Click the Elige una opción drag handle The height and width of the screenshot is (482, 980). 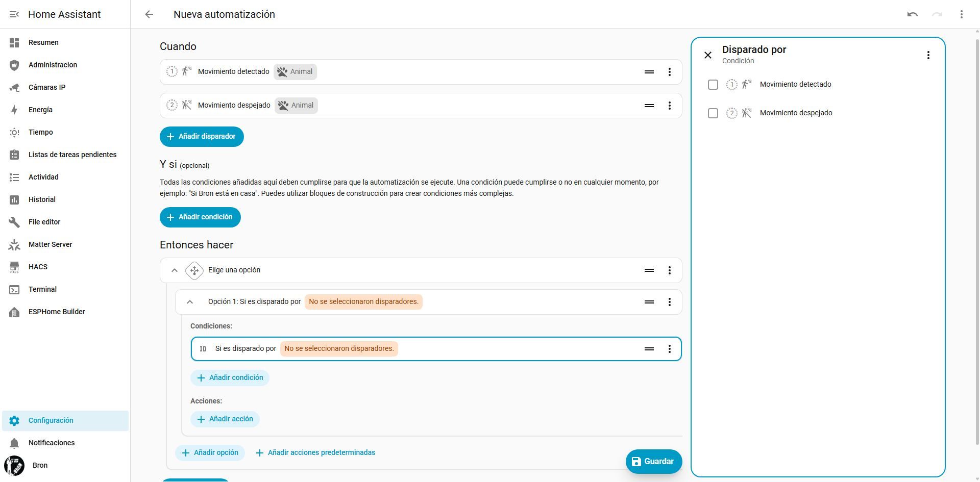click(649, 270)
